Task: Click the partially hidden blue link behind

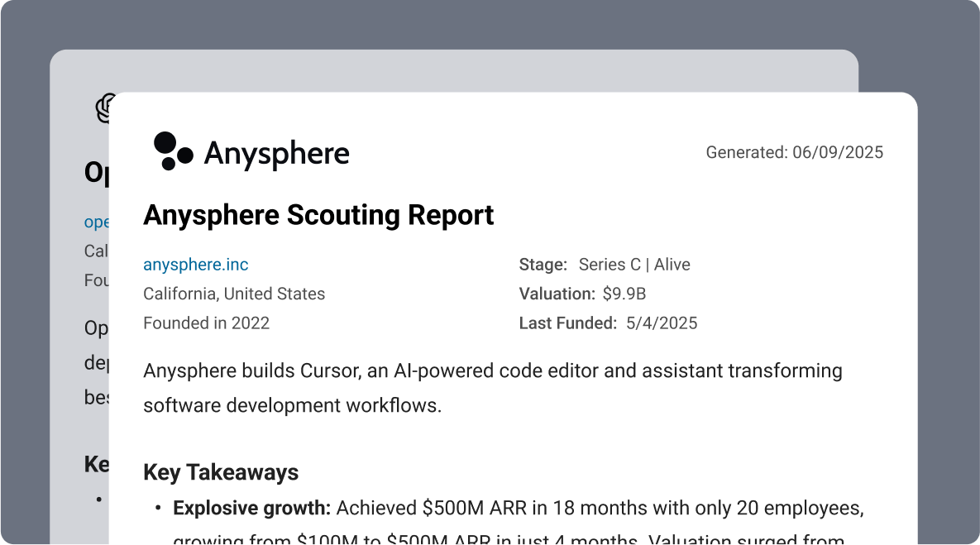Action: tap(96, 222)
